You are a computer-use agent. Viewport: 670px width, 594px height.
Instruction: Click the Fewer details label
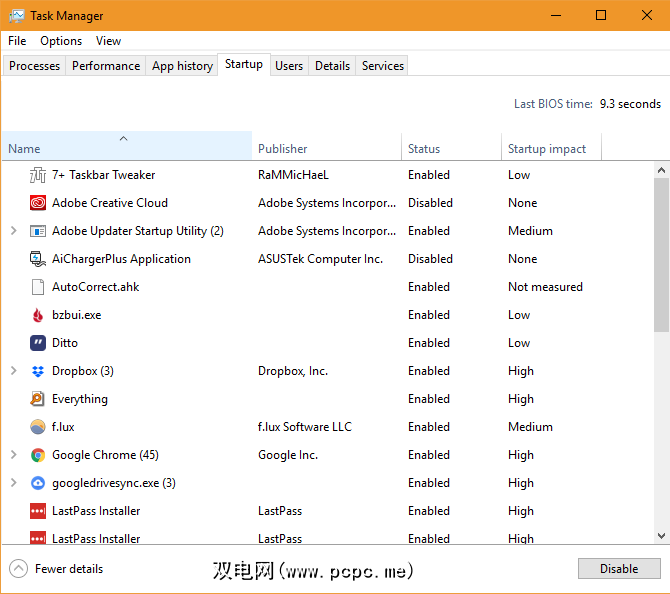[x=69, y=569]
